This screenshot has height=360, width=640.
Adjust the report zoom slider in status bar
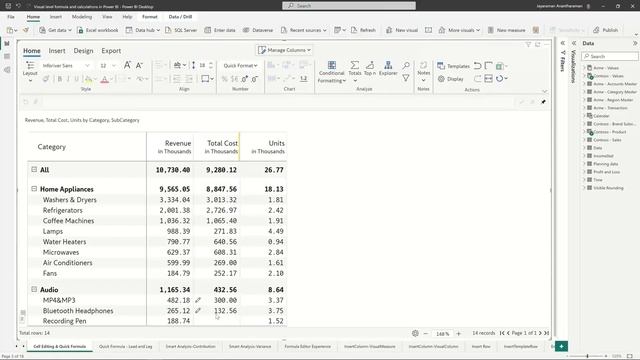(587, 356)
